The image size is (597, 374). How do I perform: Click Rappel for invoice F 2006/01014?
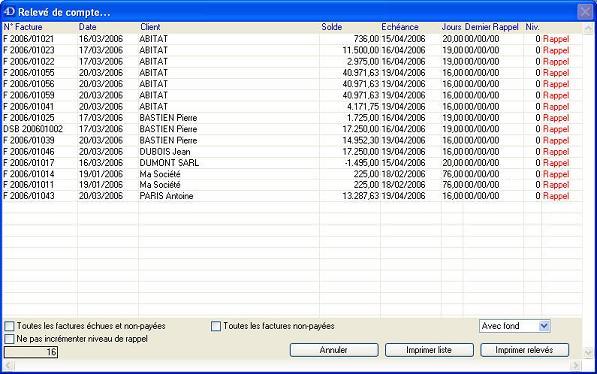click(x=556, y=174)
